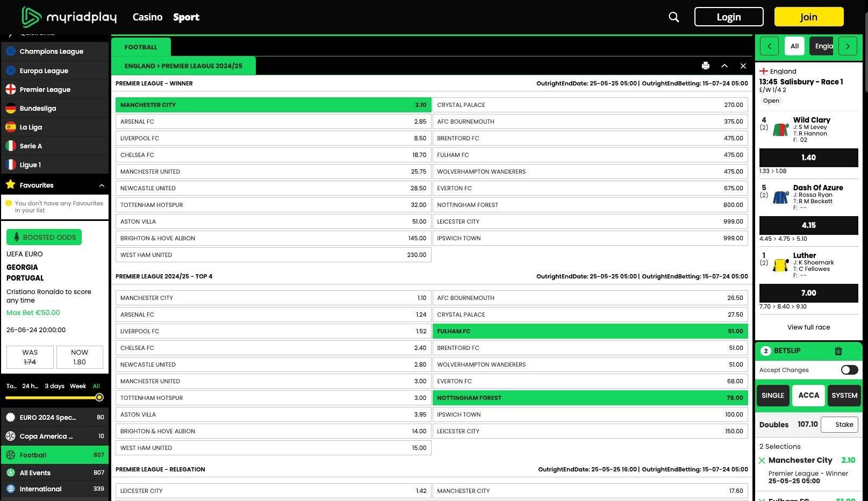Viewport: 868px width, 501px height.
Task: Filter time range to 3 days
Action: 54,386
